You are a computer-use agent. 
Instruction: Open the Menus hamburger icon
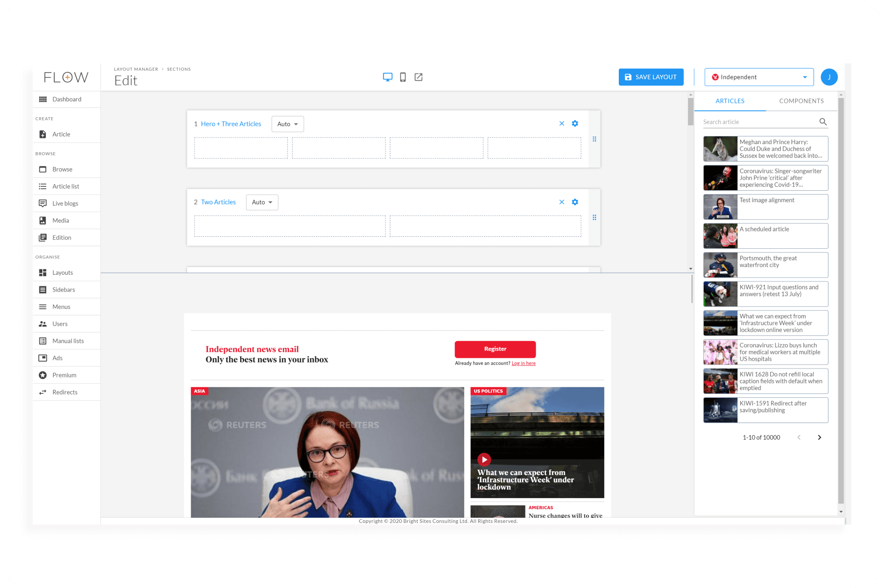coord(43,307)
